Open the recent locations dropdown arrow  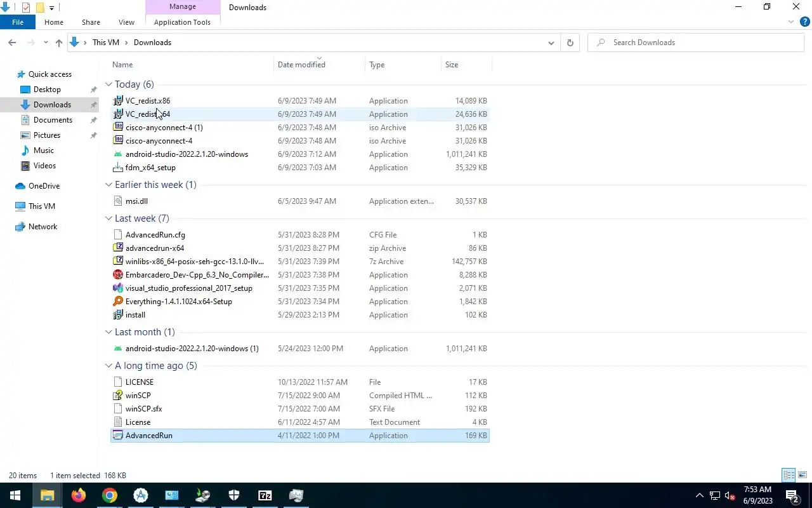click(46, 43)
